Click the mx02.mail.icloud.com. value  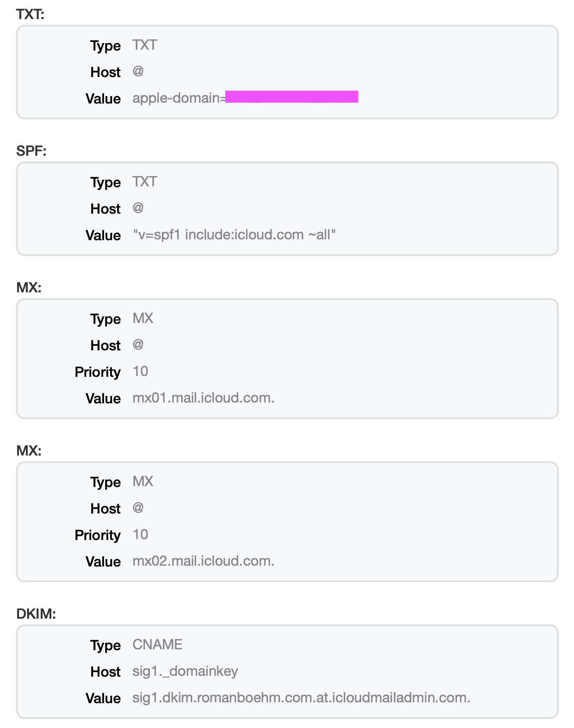pyautogui.click(x=203, y=561)
